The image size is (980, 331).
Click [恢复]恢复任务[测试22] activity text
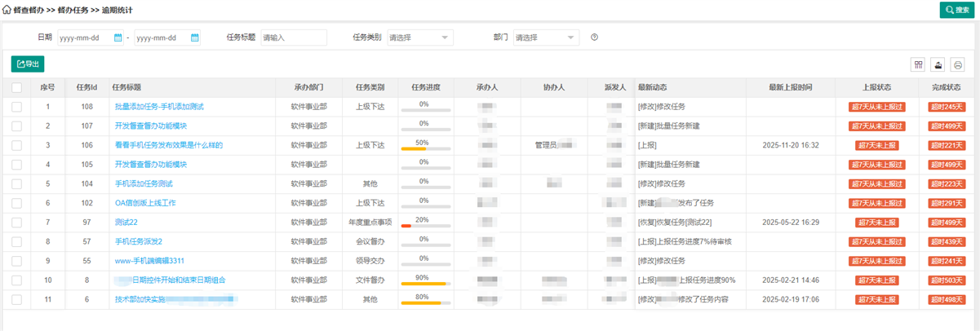[x=675, y=222]
